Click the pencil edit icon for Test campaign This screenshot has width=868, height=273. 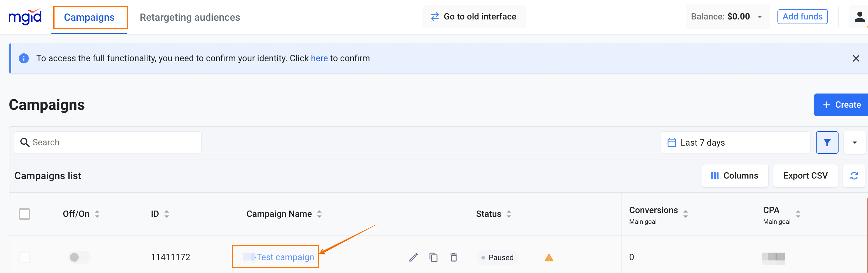tap(413, 258)
